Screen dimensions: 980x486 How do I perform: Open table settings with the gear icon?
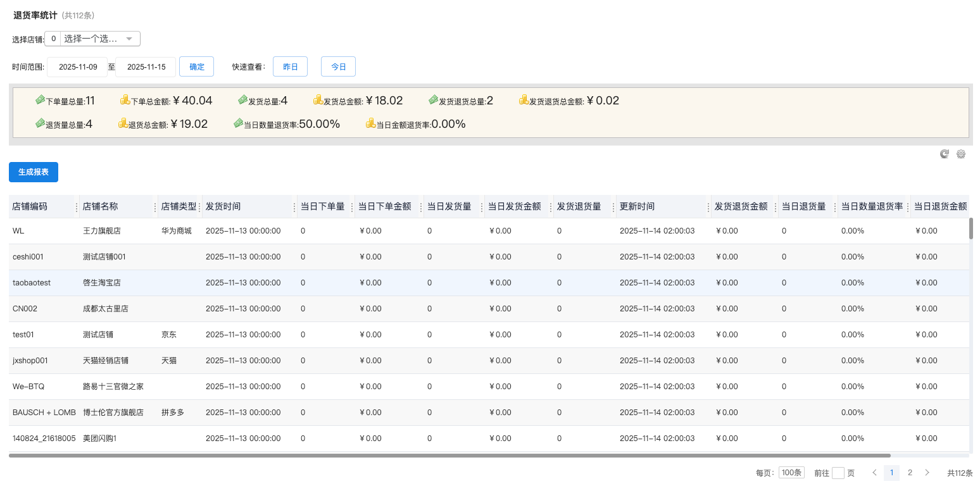(x=961, y=154)
